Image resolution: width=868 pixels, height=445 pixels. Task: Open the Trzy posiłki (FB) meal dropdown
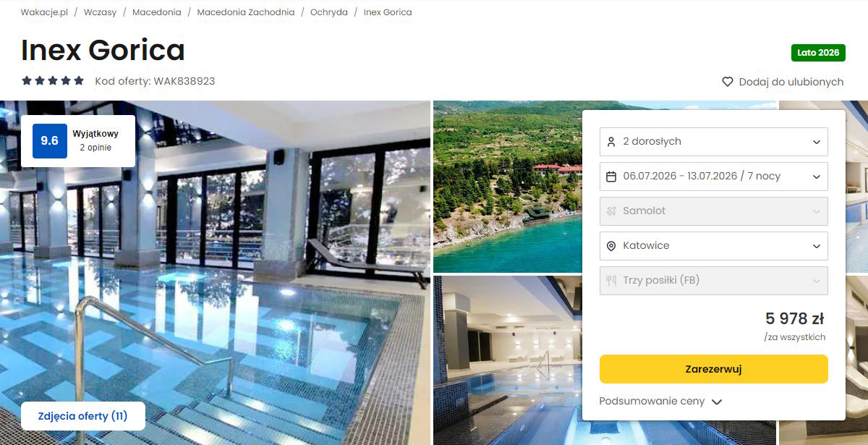pyautogui.click(x=714, y=281)
